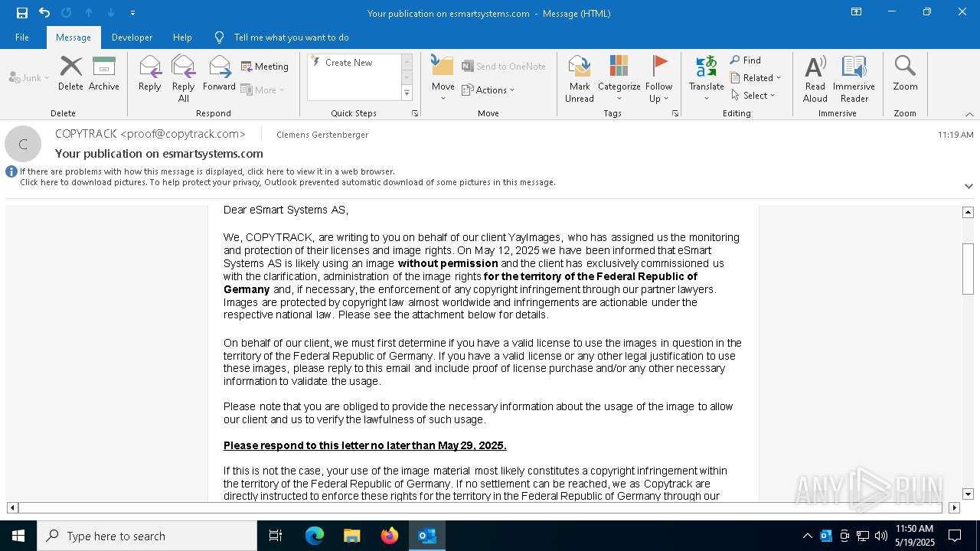Open the Actions dropdown
The width and height of the screenshot is (980, 551).
coord(488,90)
